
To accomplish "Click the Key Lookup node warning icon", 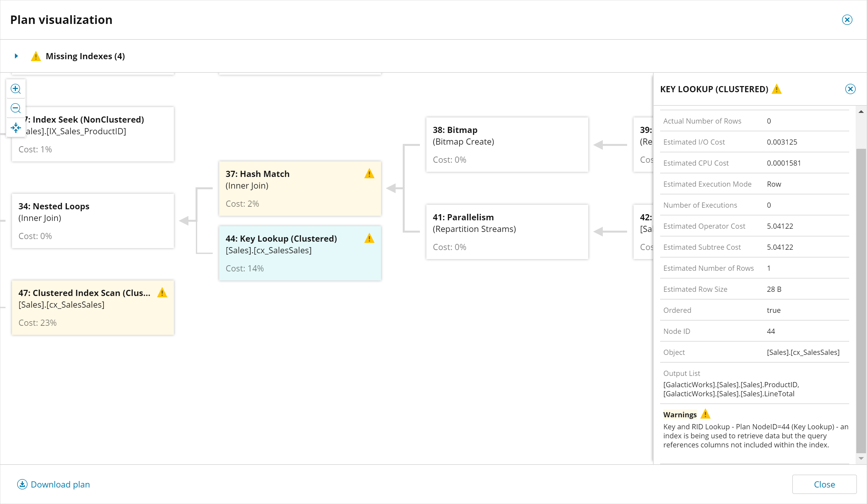I will click(369, 238).
